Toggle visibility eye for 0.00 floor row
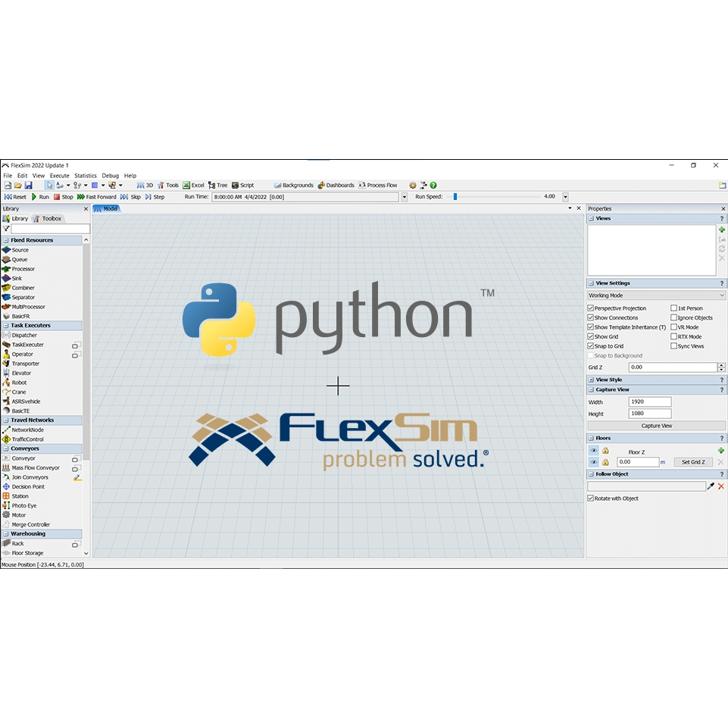The image size is (728, 728). point(593,462)
